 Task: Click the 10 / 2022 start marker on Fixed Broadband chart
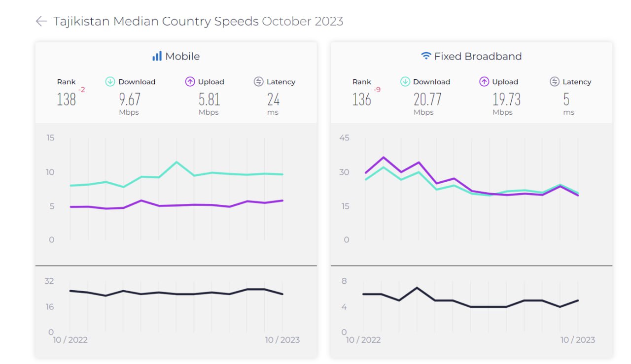point(363,340)
